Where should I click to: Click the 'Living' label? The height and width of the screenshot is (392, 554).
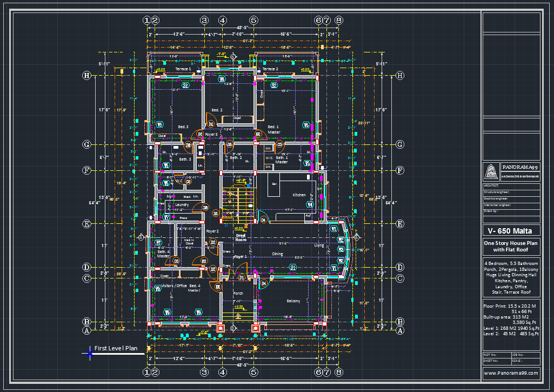coord(319,245)
